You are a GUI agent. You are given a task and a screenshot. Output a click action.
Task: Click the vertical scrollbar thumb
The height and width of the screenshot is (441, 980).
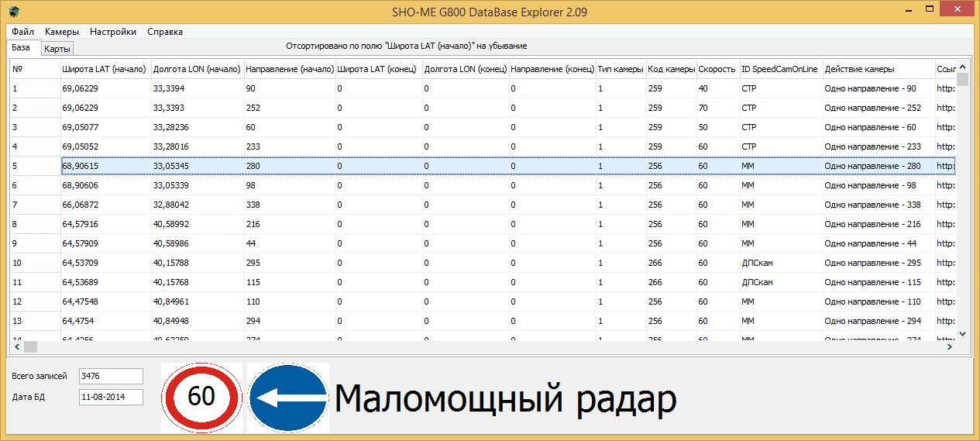click(x=963, y=79)
